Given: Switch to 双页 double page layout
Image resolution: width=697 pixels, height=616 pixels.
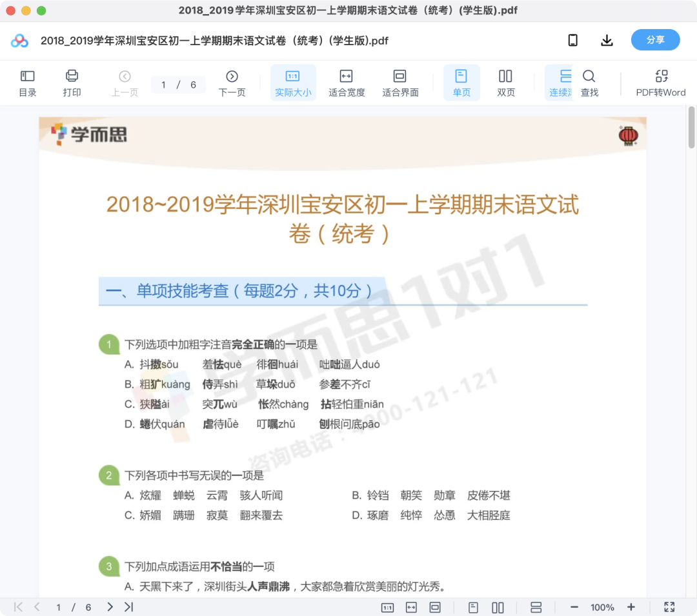Looking at the screenshot, I should point(505,83).
